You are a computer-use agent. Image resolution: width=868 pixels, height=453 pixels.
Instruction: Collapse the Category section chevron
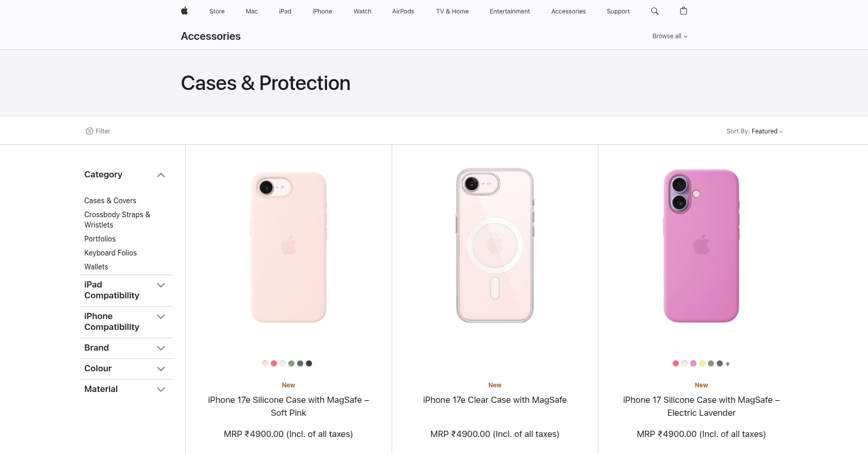click(x=161, y=175)
